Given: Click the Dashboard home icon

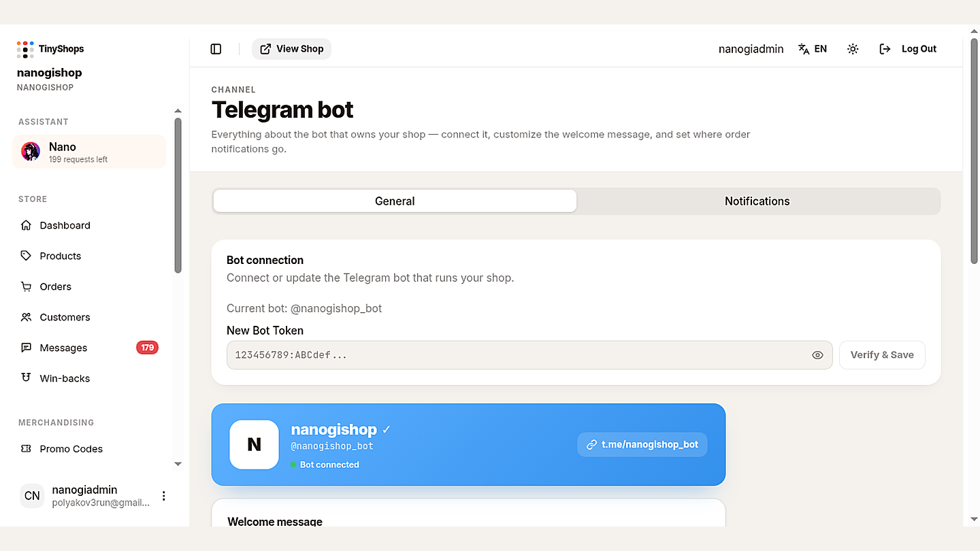Looking at the screenshot, I should pos(26,225).
